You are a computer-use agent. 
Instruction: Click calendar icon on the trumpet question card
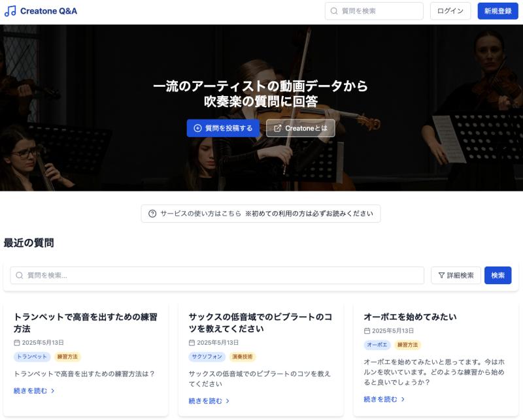tap(17, 343)
